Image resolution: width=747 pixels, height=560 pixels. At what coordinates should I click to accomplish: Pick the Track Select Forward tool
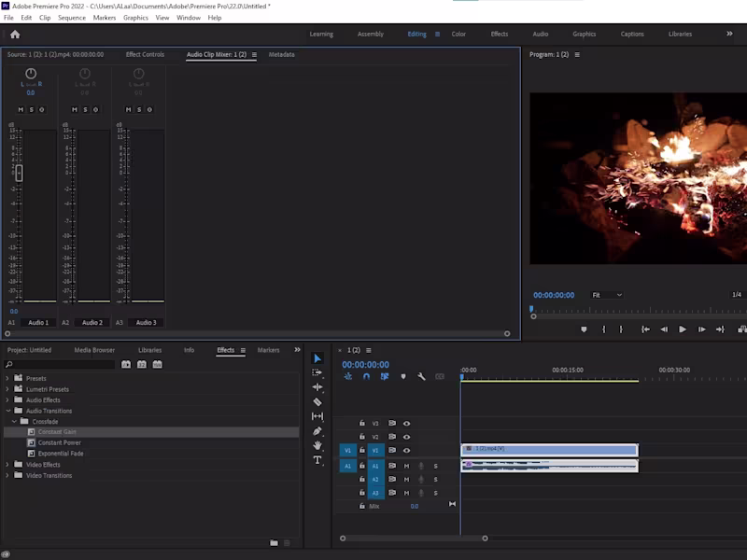point(317,372)
